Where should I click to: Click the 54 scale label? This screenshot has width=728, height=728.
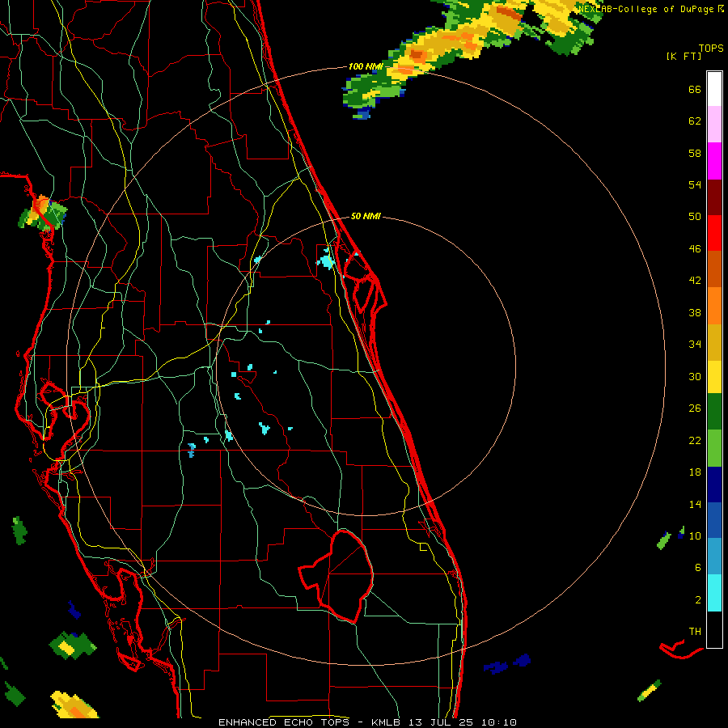pos(695,184)
